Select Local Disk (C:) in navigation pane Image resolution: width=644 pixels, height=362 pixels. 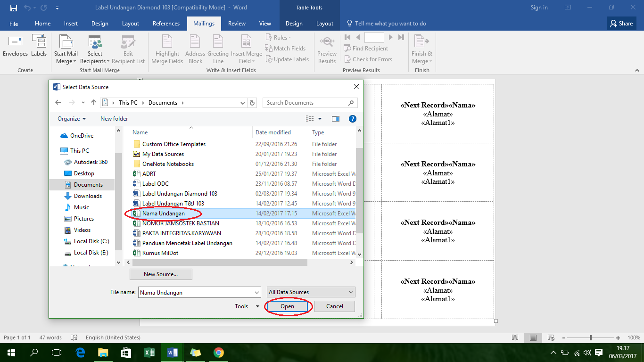[x=91, y=241]
